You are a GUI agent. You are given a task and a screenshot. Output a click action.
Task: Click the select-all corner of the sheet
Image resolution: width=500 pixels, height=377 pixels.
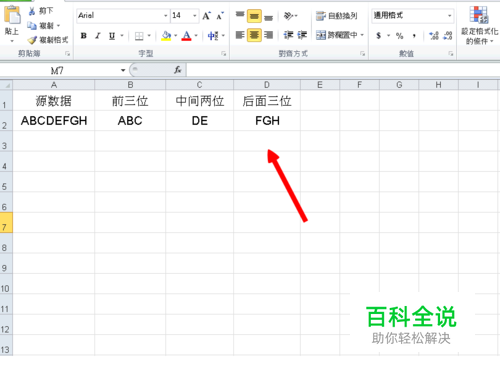click(6, 85)
